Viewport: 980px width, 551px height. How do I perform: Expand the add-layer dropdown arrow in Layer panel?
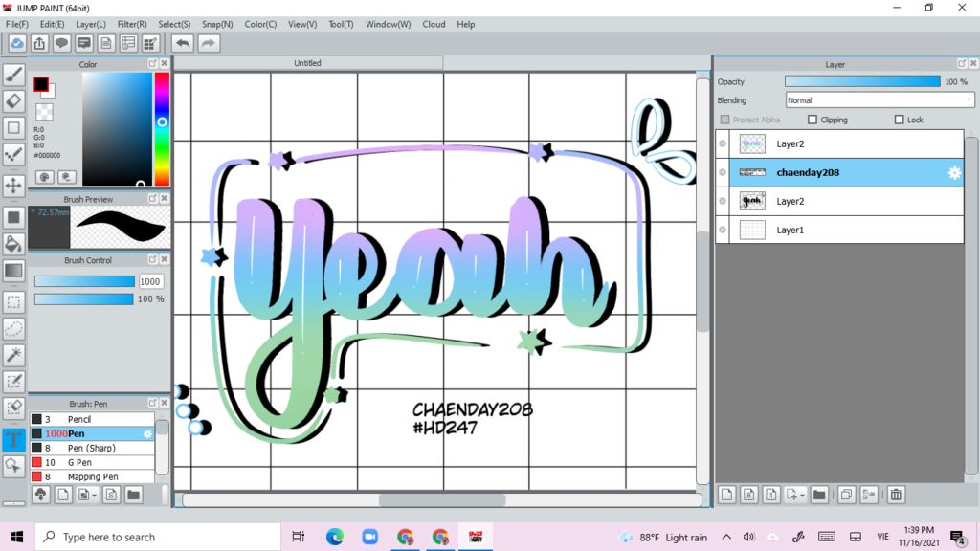[x=803, y=496]
